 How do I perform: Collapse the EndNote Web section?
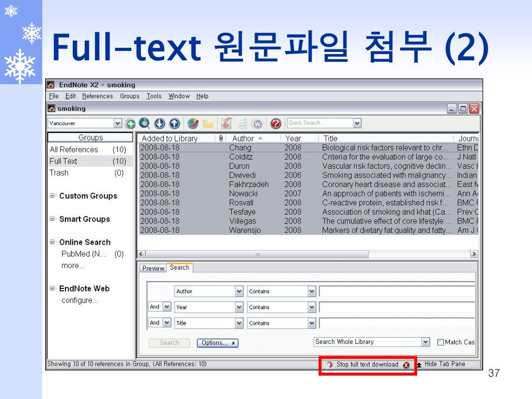[x=52, y=288]
